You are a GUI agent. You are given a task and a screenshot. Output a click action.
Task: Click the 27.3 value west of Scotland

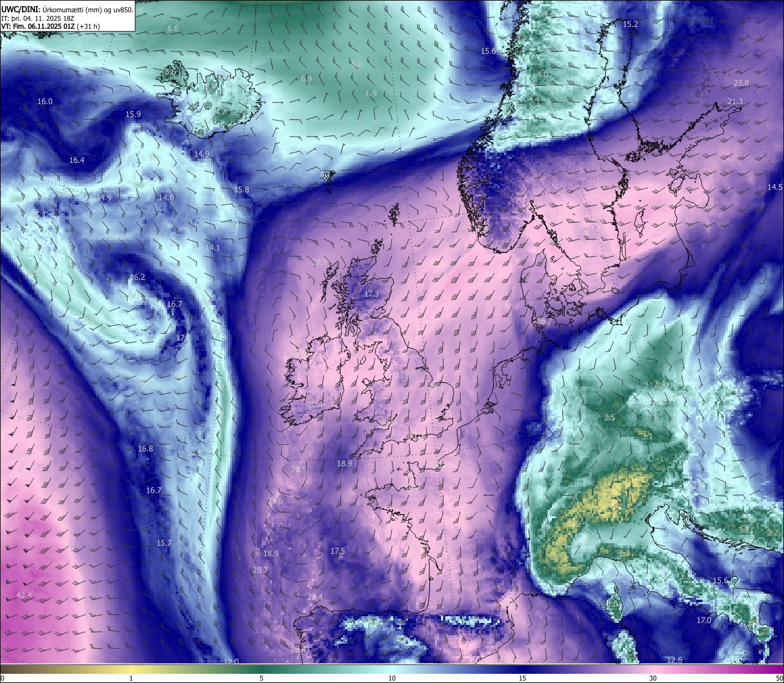click(x=319, y=263)
